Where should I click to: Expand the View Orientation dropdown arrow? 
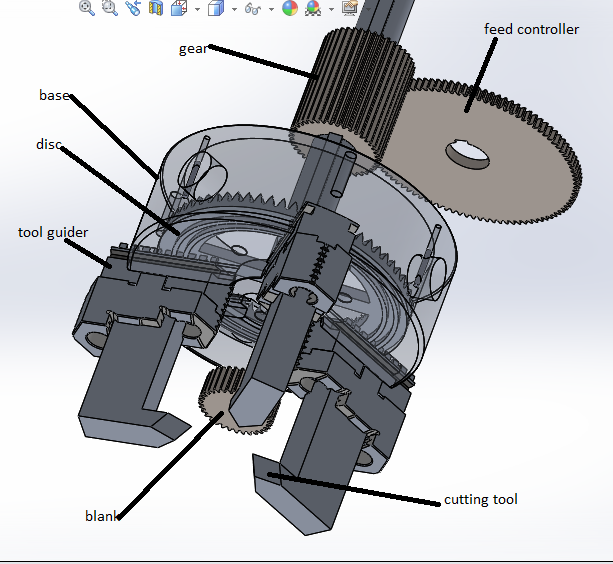point(197,9)
